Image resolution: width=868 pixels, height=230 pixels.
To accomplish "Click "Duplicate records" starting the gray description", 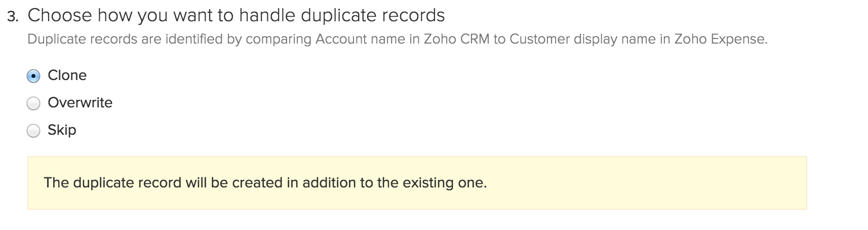I will click(82, 39).
